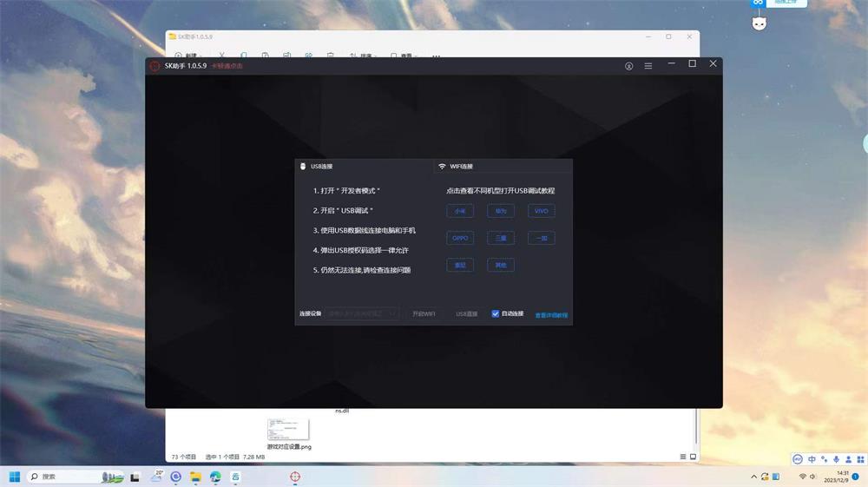Open File Explorer from the taskbar
868x487 pixels.
pos(195,477)
